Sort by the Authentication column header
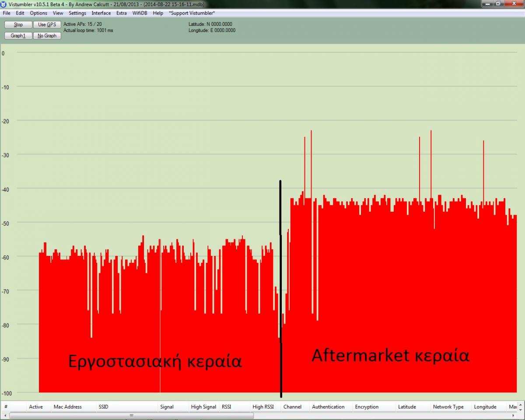This screenshot has width=525, height=420. [x=331, y=407]
